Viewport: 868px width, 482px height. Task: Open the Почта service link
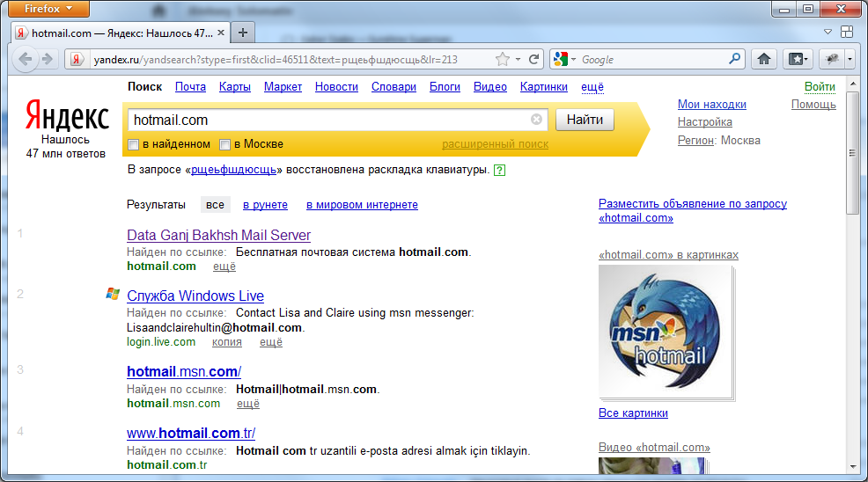coord(190,87)
